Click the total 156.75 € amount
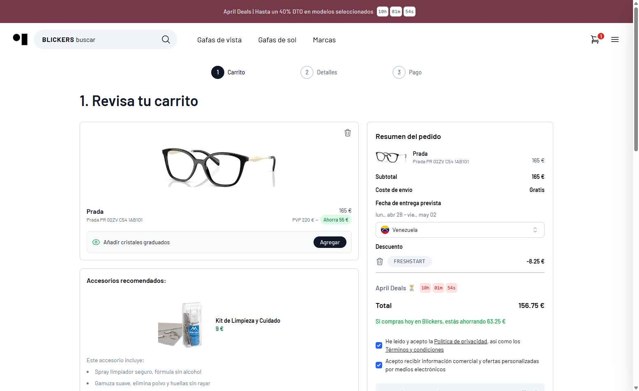Image resolution: width=639 pixels, height=391 pixels. click(x=531, y=305)
